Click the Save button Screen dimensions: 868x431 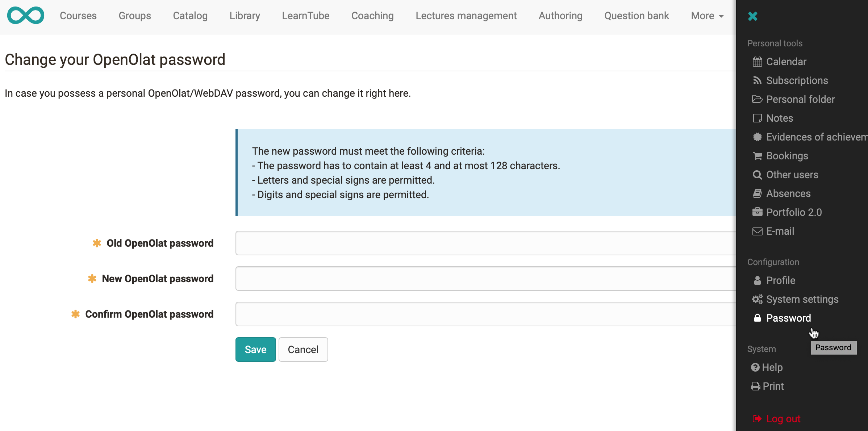[x=256, y=350]
